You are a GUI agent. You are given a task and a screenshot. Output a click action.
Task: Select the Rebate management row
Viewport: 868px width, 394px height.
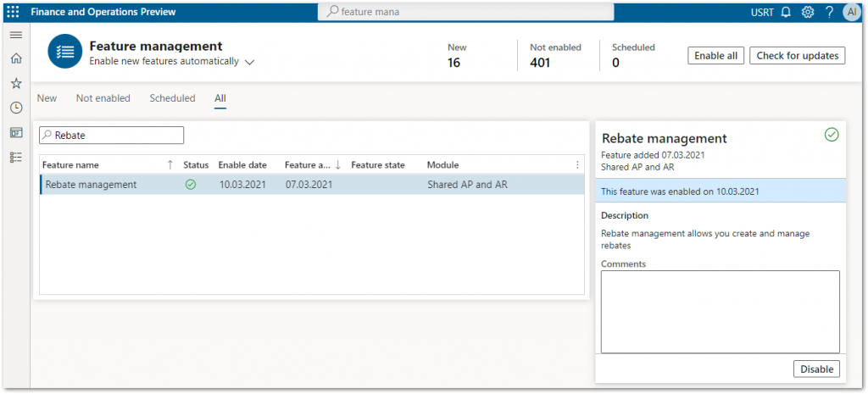312,185
